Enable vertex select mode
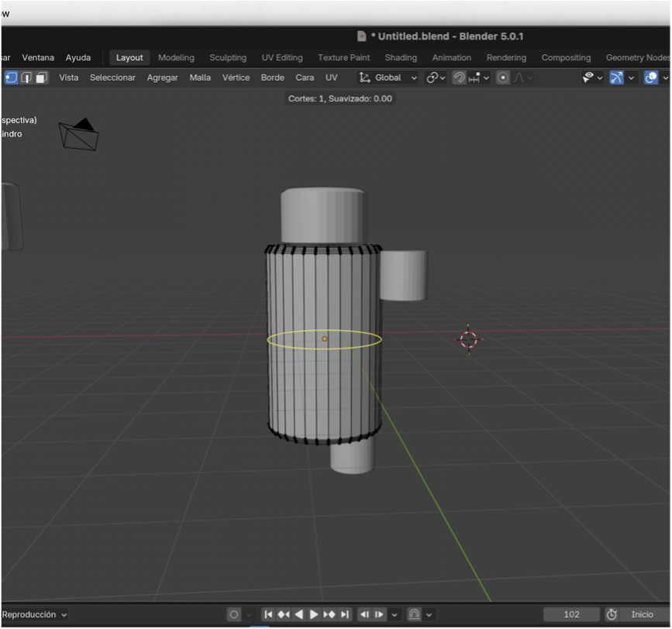Image resolution: width=672 pixels, height=629 pixels. (11, 77)
